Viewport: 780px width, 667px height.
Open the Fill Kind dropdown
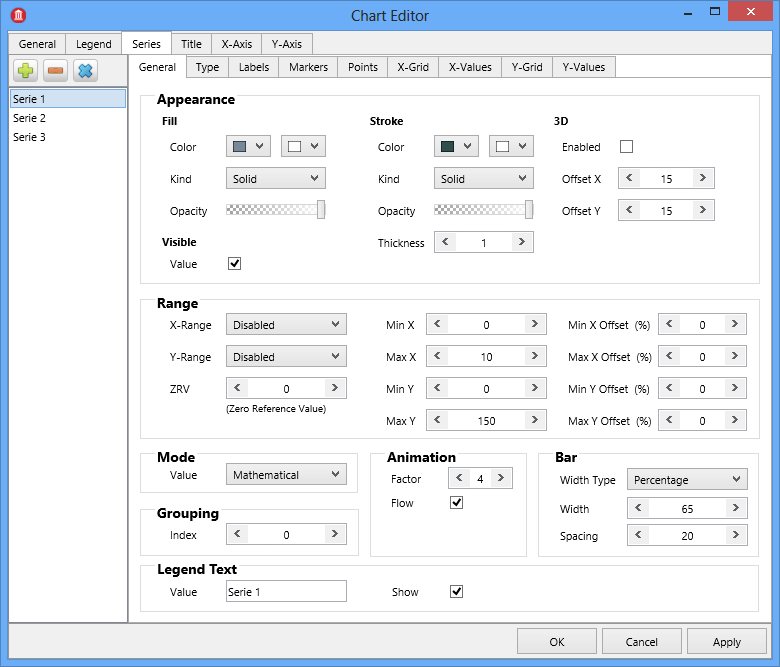276,179
